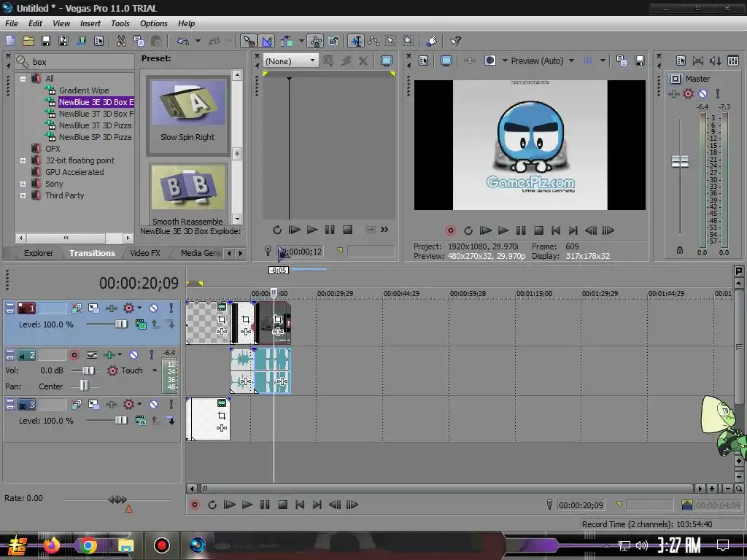Open the preview overlays grid dropdown arrow
Screen dimensions: 747x560
click(x=603, y=61)
